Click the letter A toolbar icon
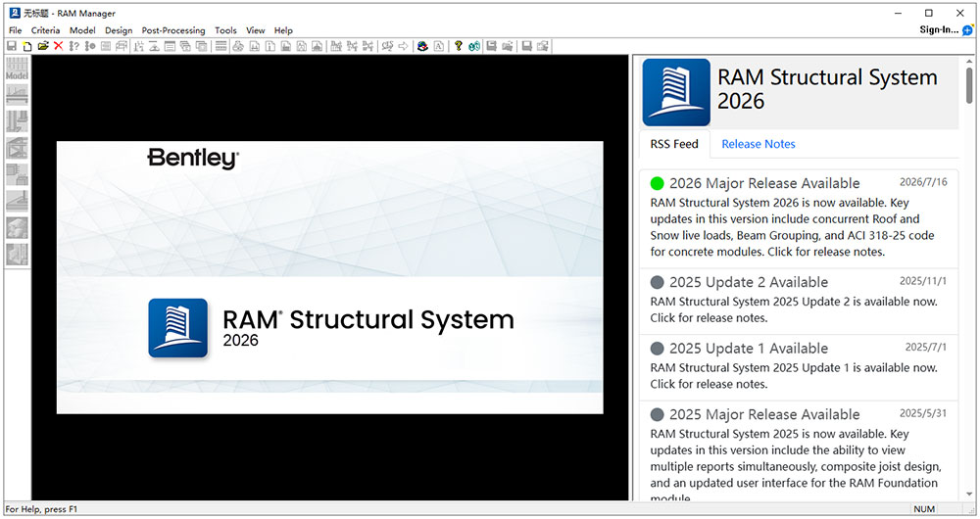Image resolution: width=980 pixels, height=519 pixels. pos(439,46)
